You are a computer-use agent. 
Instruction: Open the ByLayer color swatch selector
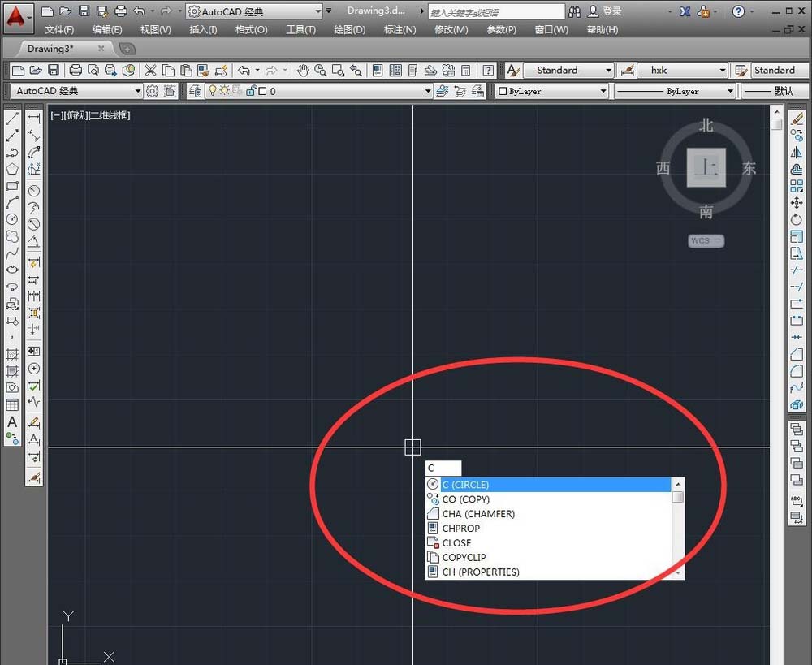552,92
